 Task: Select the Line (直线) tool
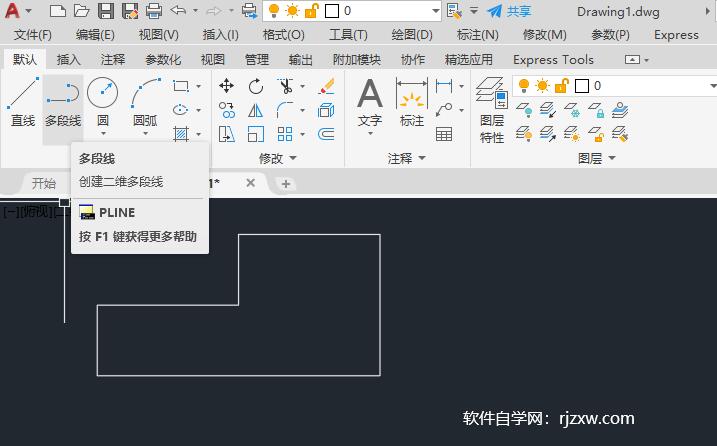[x=23, y=102]
